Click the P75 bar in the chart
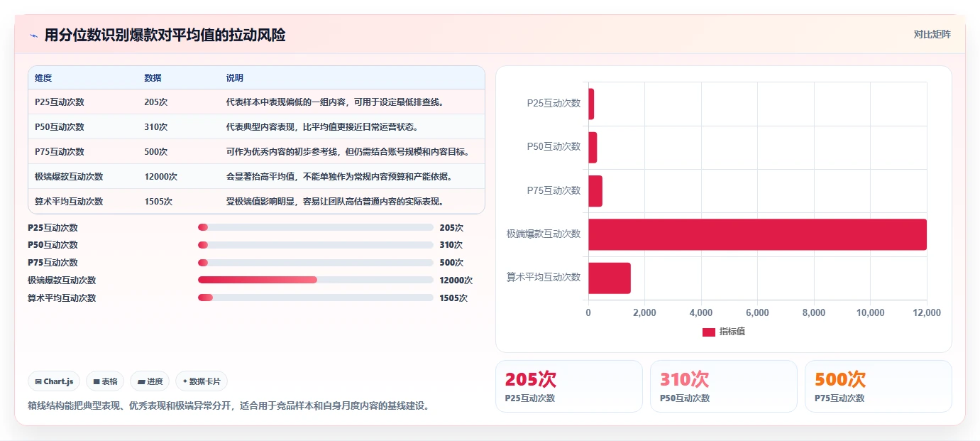980x441 pixels. 595,191
